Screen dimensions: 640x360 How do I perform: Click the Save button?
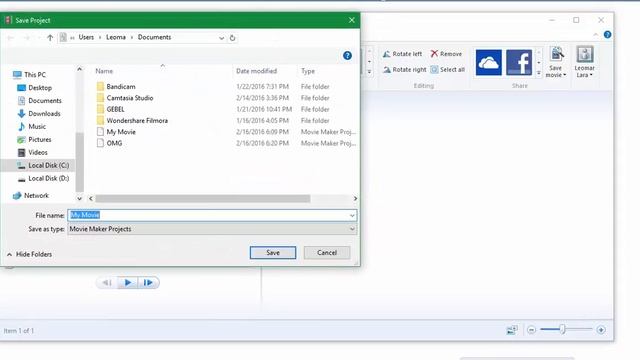point(273,253)
